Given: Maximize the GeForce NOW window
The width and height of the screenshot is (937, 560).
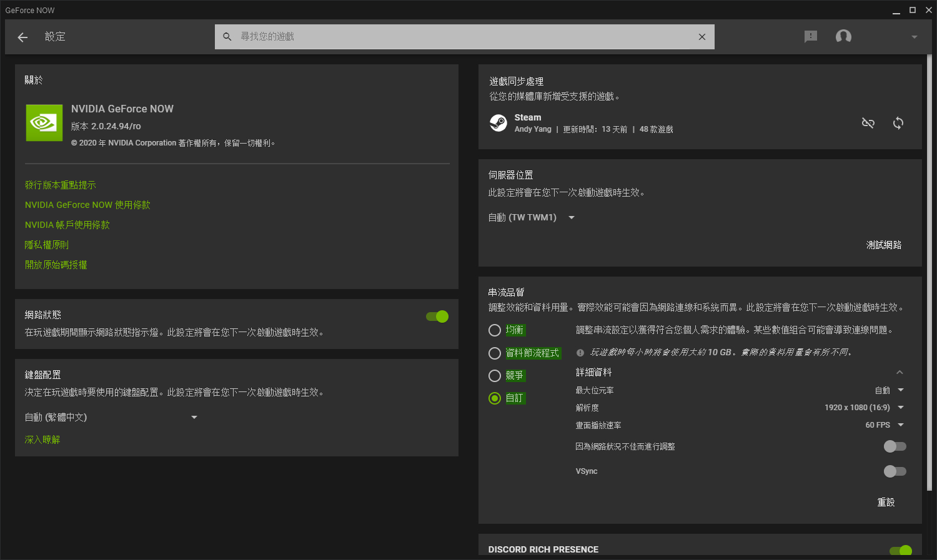Looking at the screenshot, I should 913,11.
